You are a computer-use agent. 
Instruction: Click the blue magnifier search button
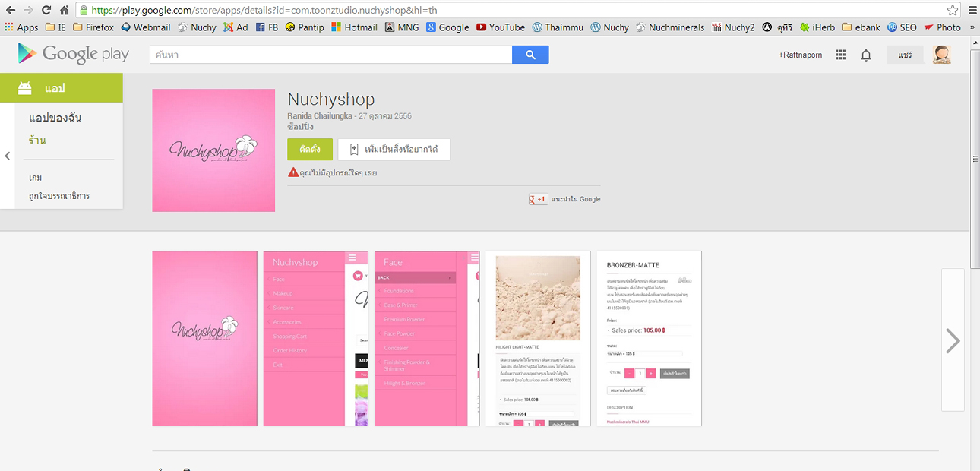[x=530, y=55]
